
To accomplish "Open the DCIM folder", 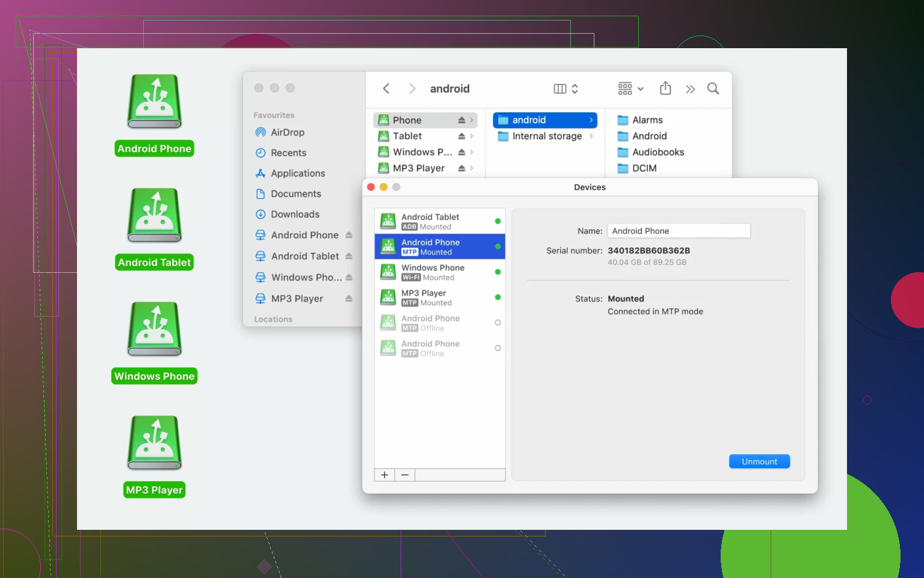I will pyautogui.click(x=637, y=168).
